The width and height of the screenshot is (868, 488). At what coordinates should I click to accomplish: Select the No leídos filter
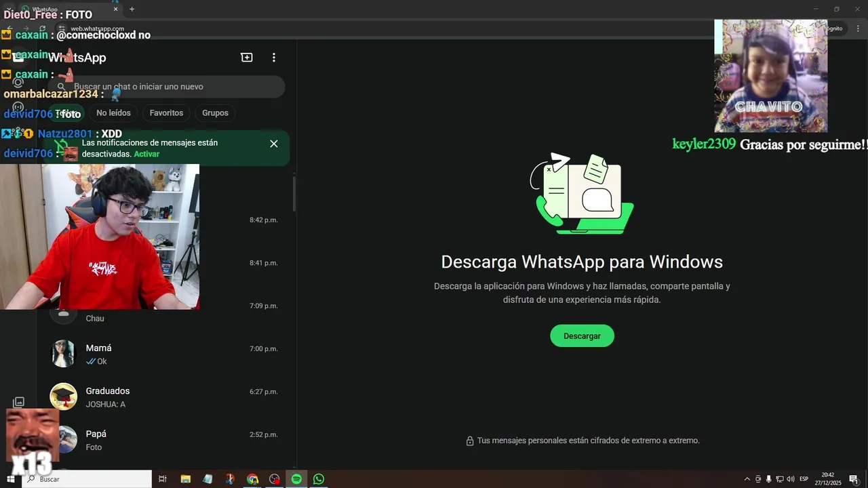(x=113, y=113)
